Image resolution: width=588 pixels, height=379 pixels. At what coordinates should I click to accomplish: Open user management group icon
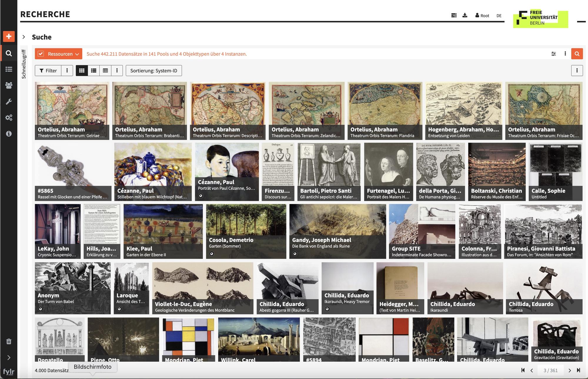(9, 85)
